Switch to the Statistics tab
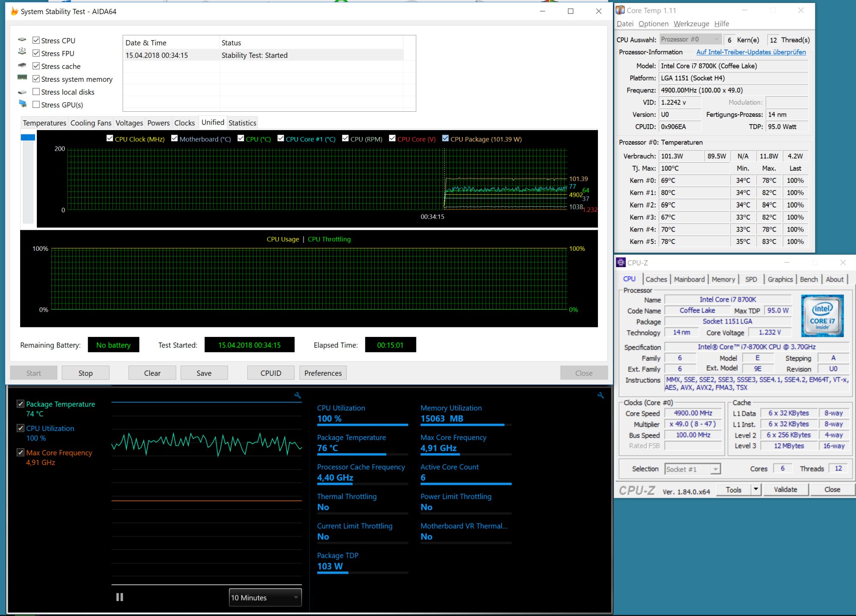The height and width of the screenshot is (616, 856). point(242,123)
